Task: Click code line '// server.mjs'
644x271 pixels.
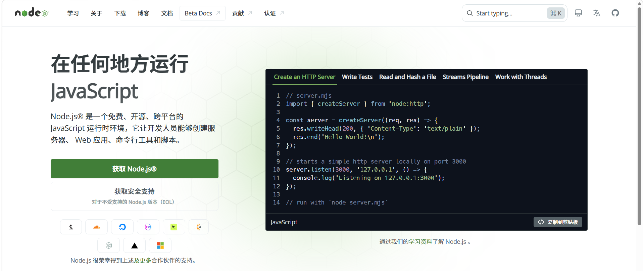Action: pyautogui.click(x=308, y=96)
